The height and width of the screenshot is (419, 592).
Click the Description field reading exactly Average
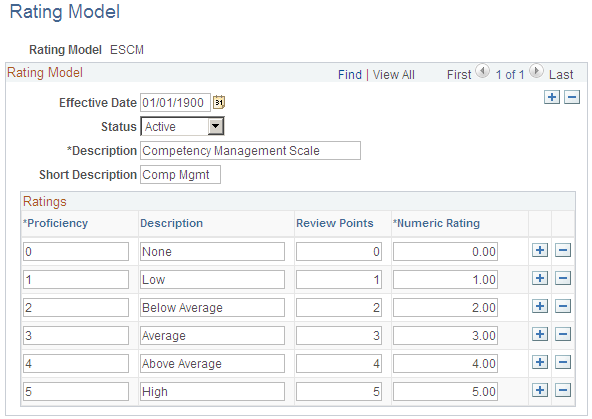(x=212, y=335)
